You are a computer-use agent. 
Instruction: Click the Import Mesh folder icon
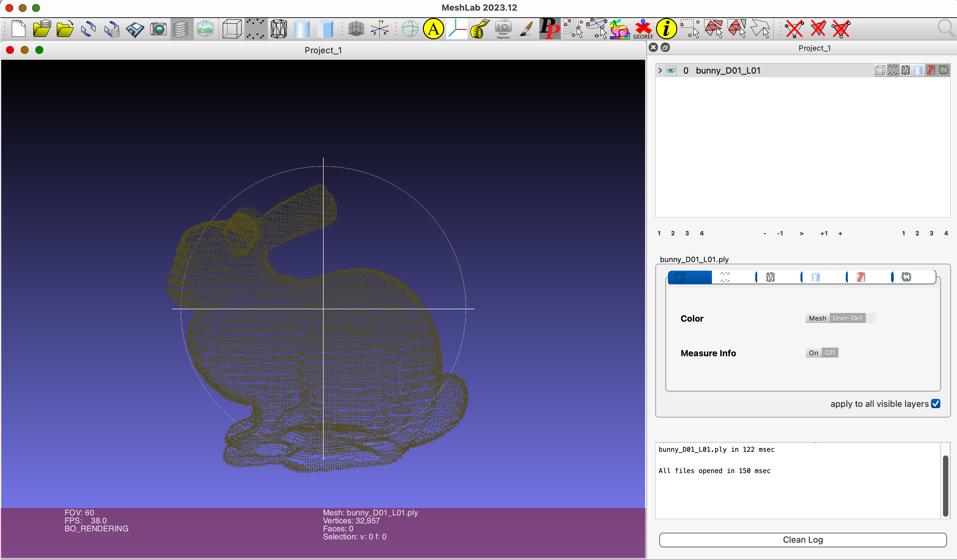coord(65,29)
